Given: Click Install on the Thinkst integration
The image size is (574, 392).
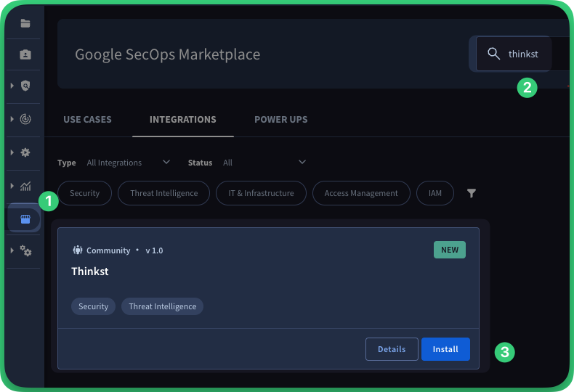Looking at the screenshot, I should (x=445, y=349).
